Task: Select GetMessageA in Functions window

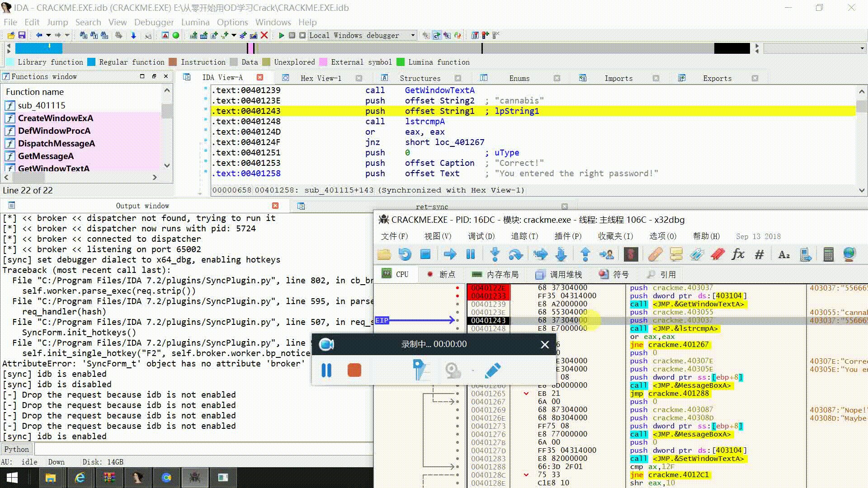Action: click(46, 156)
